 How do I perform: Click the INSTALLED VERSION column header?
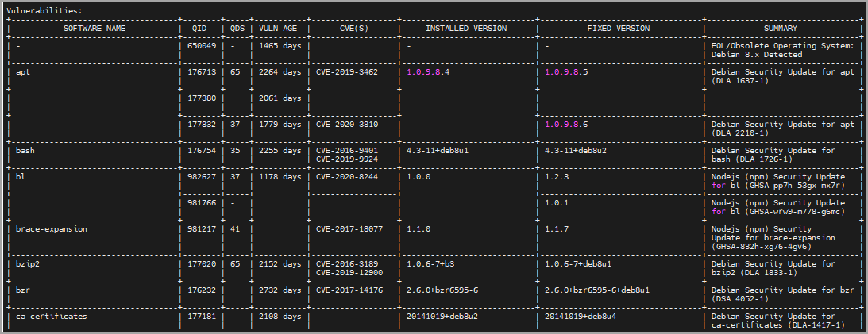click(468, 29)
